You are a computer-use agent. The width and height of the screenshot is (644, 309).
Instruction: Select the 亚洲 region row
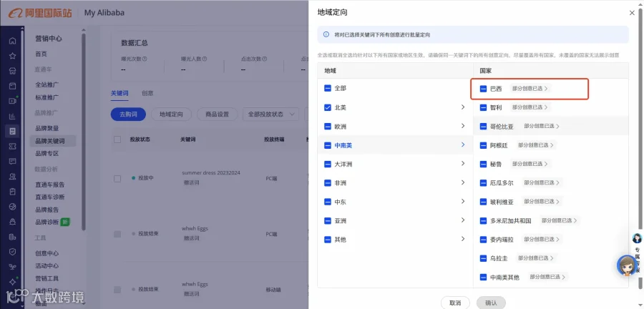coord(395,221)
